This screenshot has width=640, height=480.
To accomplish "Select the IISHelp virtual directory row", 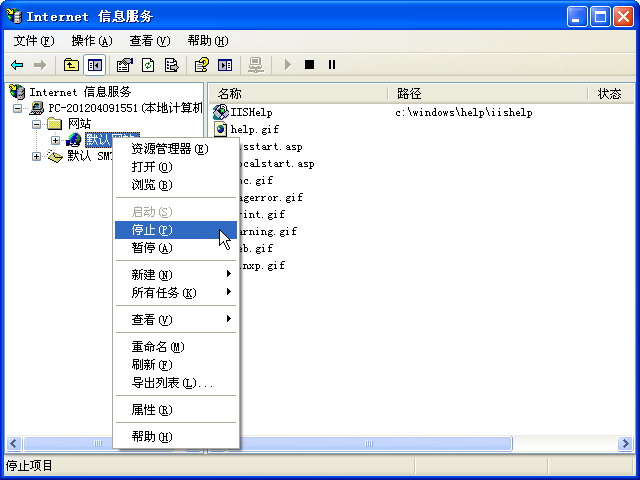I will pos(251,112).
